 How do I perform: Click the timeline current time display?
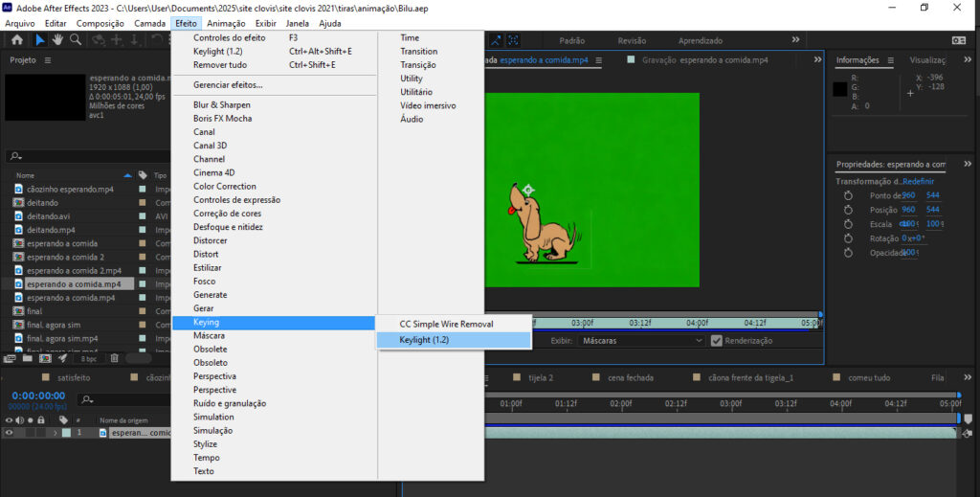coord(38,395)
